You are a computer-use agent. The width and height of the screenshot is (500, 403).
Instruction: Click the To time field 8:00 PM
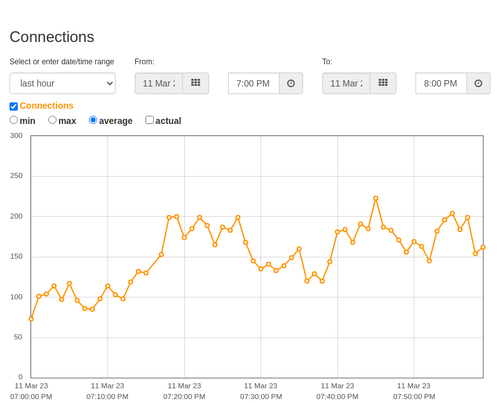point(441,83)
